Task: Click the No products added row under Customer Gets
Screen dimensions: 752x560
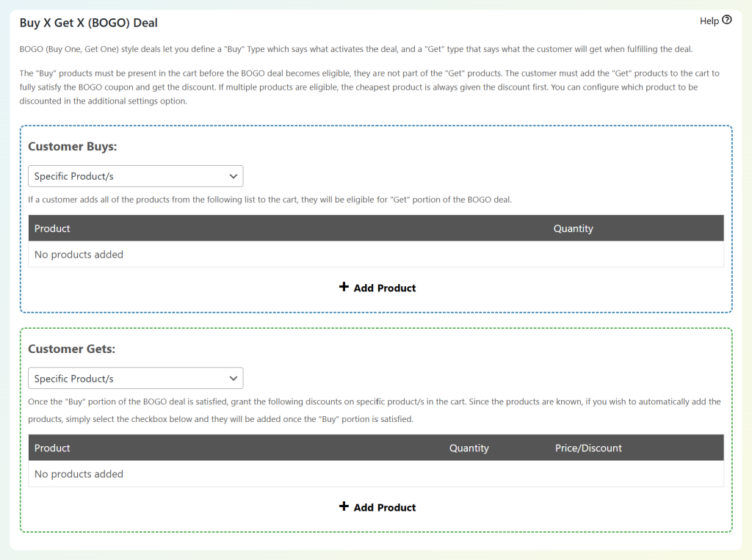Action: coord(79,473)
